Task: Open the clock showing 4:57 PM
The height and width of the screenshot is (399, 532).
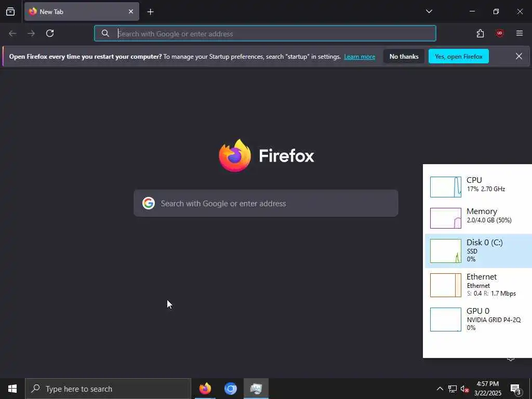Action: 487,389
